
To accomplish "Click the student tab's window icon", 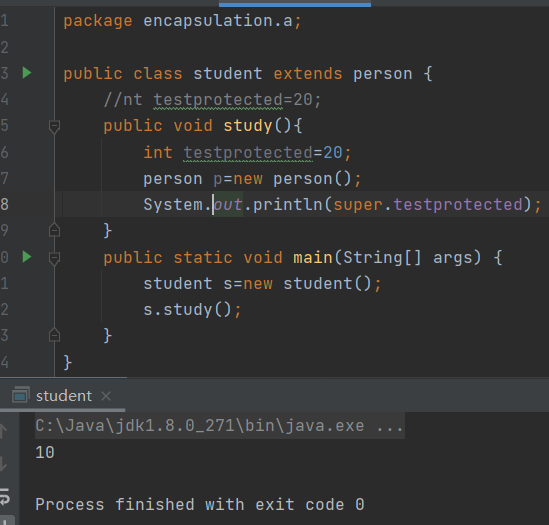I will [x=21, y=395].
